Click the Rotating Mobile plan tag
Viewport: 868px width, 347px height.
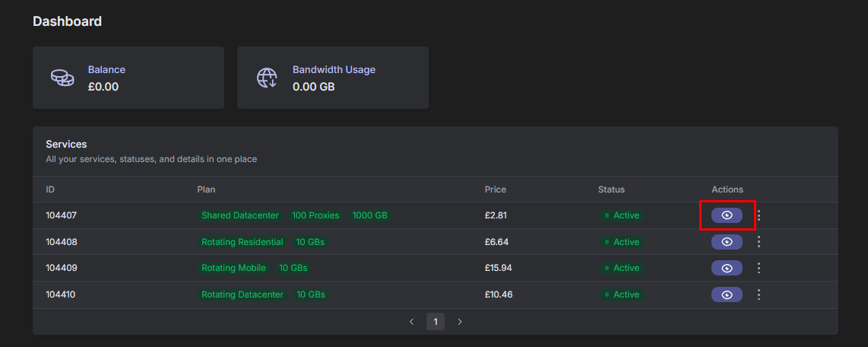pos(233,268)
